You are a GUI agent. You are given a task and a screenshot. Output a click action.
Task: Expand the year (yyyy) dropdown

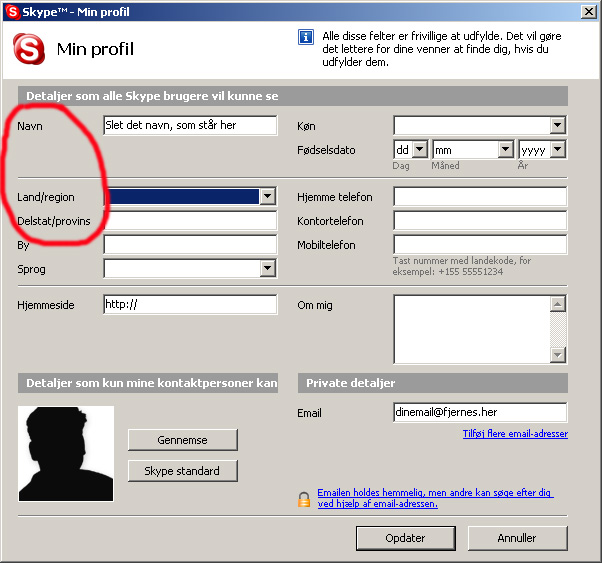pos(557,149)
